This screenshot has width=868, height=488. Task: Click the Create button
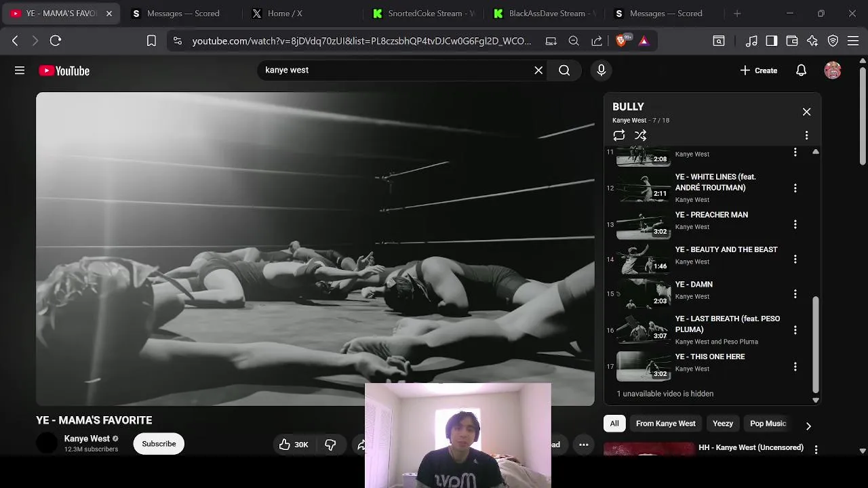(x=759, y=70)
